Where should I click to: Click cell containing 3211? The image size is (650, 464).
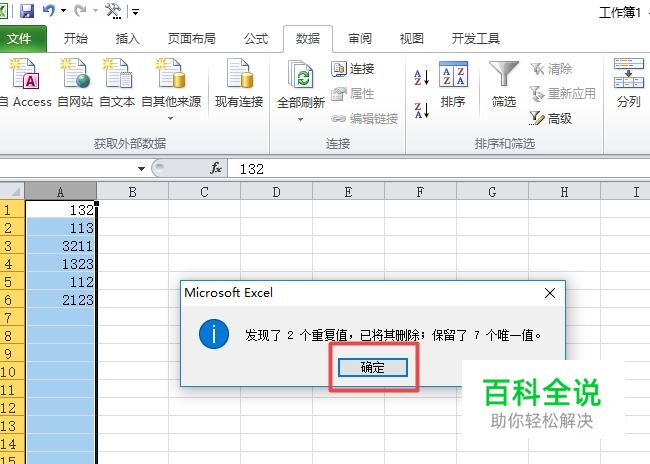coord(61,246)
